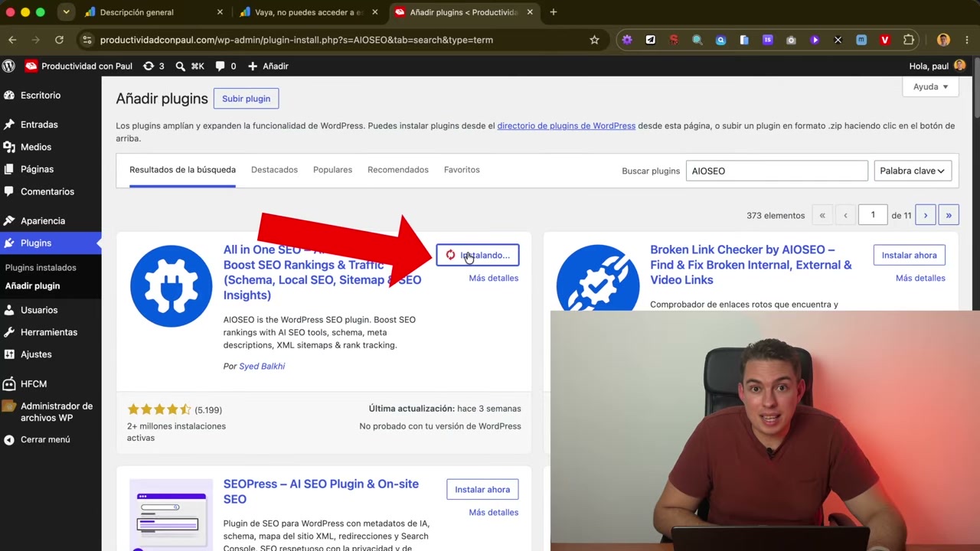Click the Buscar plugins search field
The image size is (980, 551).
[x=776, y=171]
